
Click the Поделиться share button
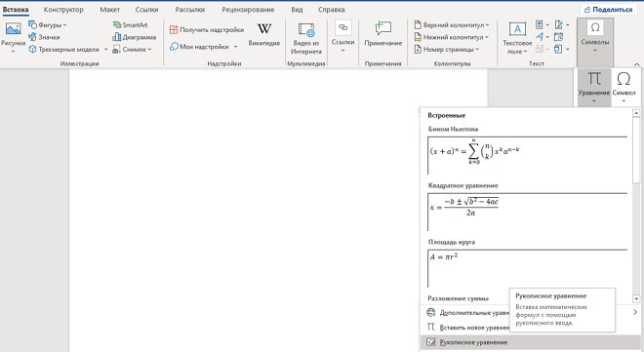pos(608,10)
